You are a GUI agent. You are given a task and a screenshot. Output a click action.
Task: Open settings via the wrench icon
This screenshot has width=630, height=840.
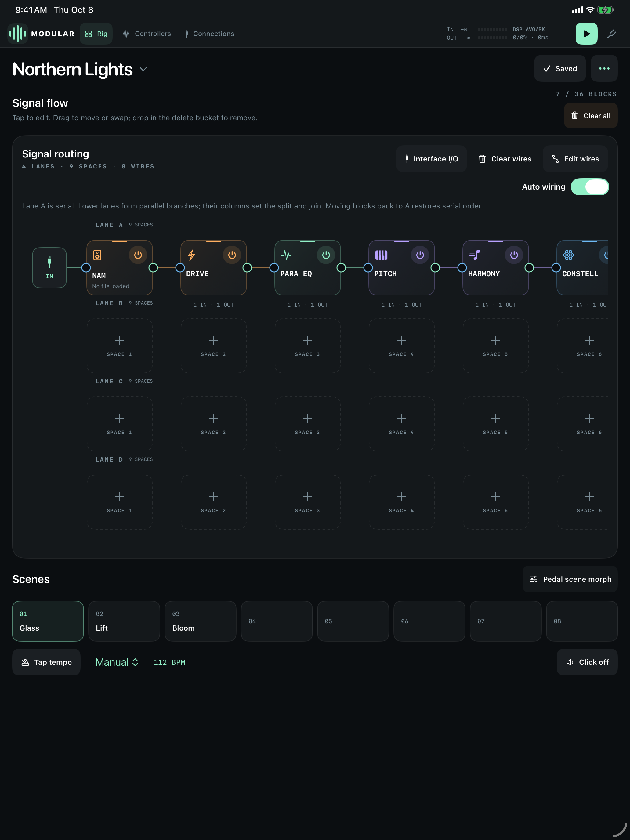[611, 34]
